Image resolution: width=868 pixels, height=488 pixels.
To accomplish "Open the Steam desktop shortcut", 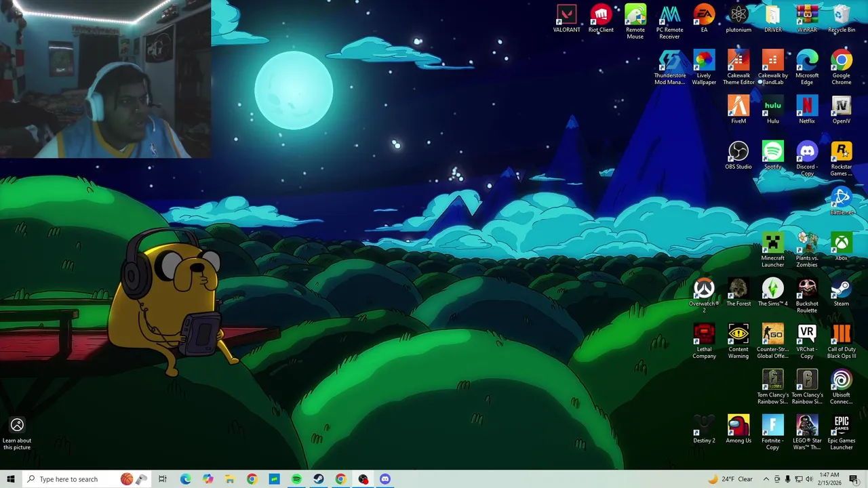I will (842, 293).
